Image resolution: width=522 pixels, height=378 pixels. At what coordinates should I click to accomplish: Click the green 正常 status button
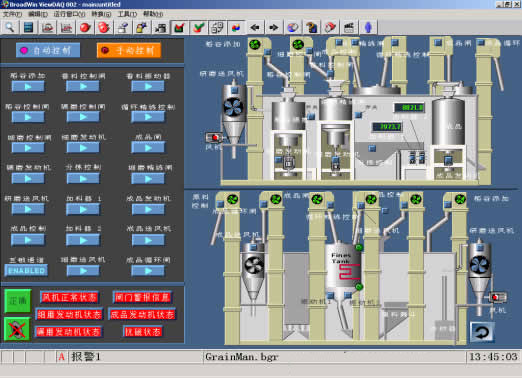pyautogui.click(x=18, y=301)
